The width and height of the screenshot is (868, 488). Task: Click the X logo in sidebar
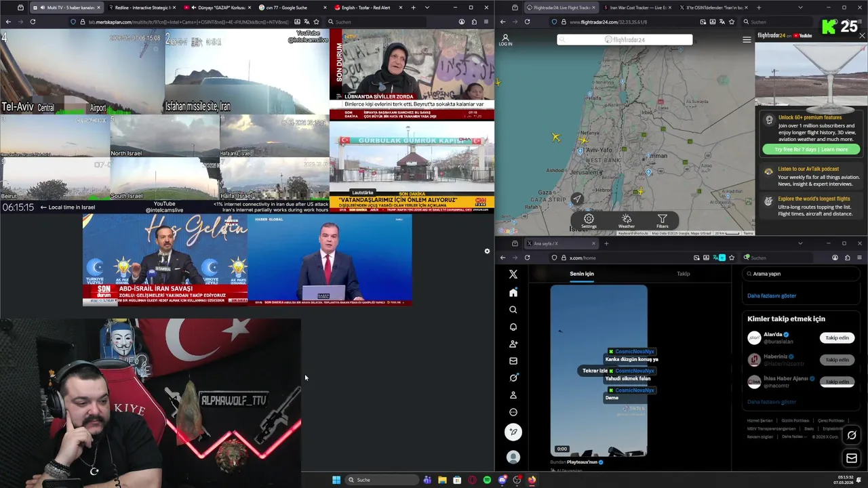[x=513, y=274]
